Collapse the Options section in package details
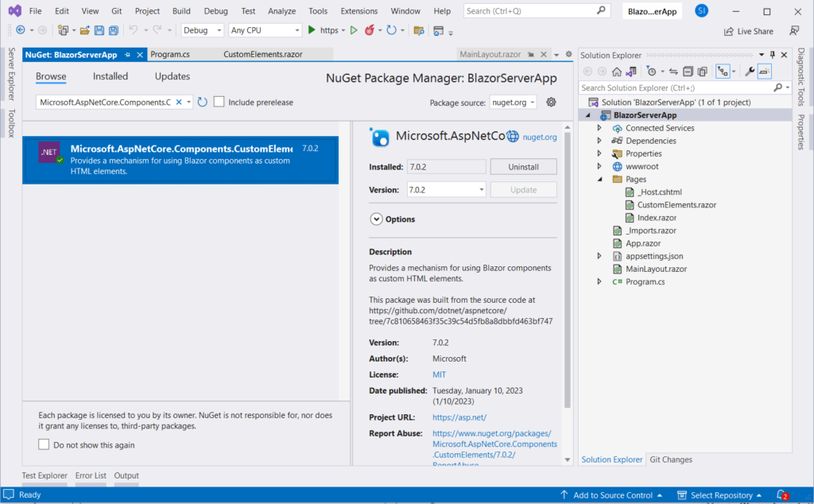Image resolution: width=814 pixels, height=504 pixels. (375, 219)
